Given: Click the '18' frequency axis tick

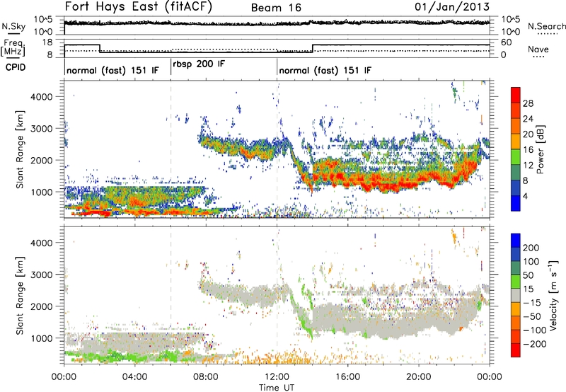Looking at the screenshot, I should tap(47, 42).
